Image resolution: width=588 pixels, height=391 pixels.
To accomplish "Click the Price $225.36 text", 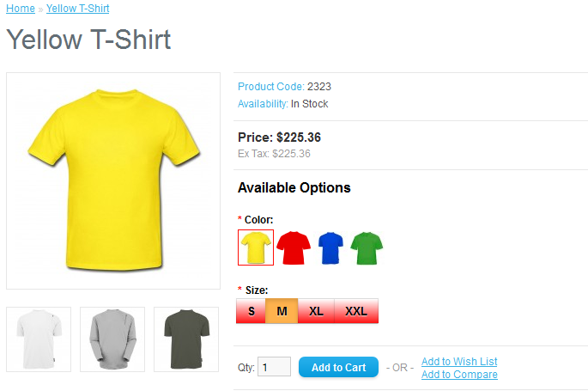I will coord(279,137).
